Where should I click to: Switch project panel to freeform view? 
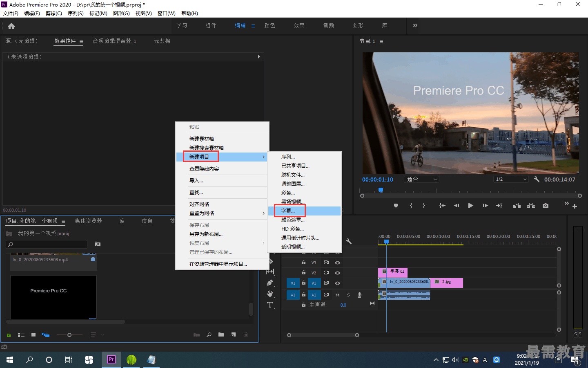46,335
